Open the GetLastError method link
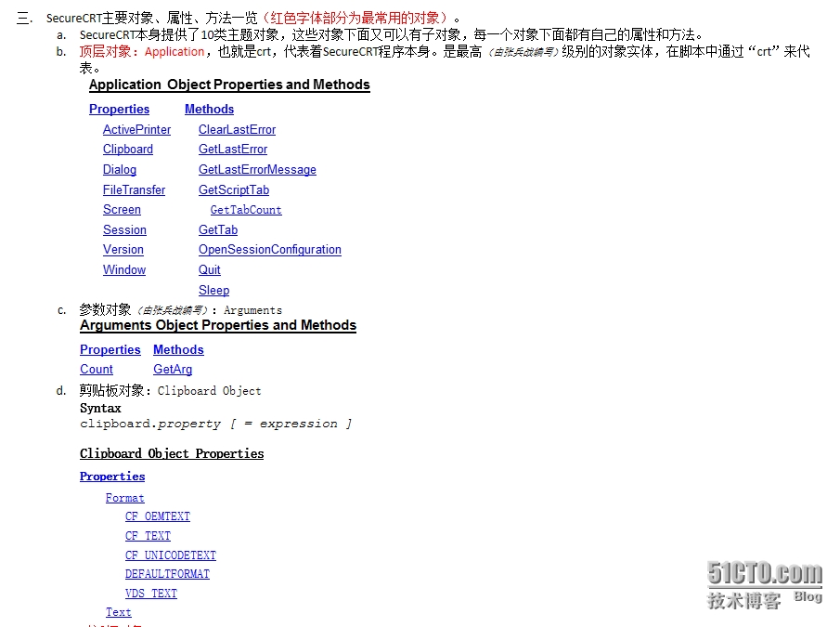 click(x=232, y=149)
